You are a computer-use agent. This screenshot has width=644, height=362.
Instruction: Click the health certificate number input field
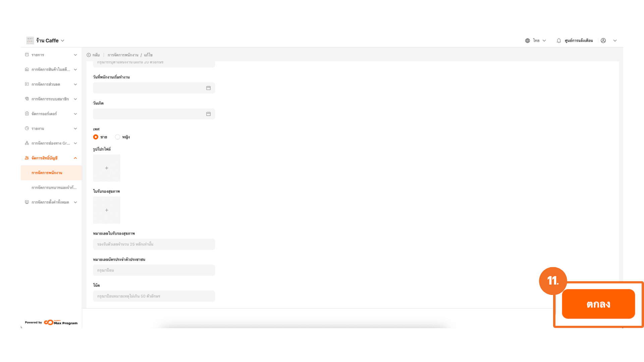click(154, 244)
